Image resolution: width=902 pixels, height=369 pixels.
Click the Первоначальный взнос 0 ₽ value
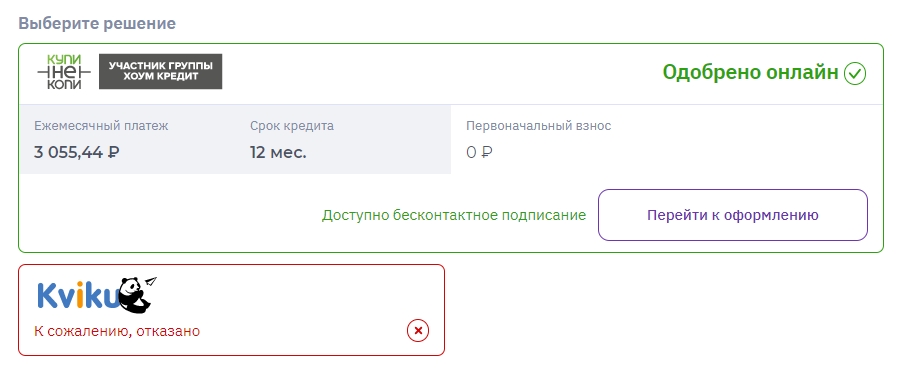[x=479, y=153]
